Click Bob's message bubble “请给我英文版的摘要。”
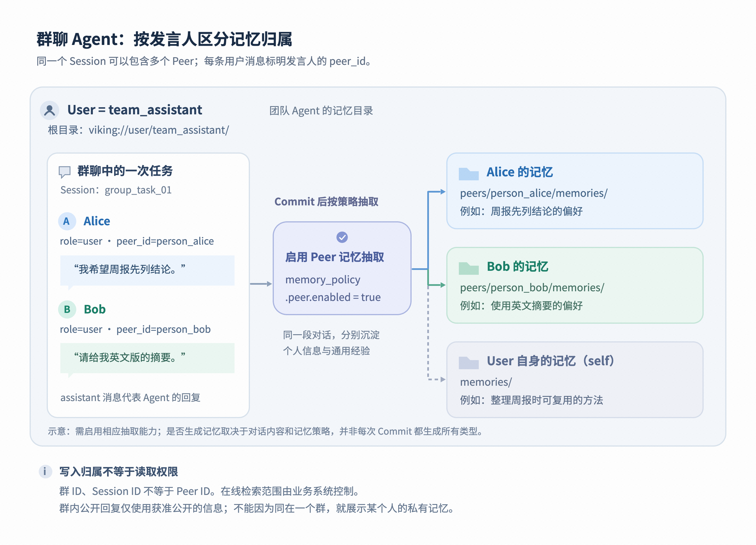The width and height of the screenshot is (756, 545). pos(147,358)
